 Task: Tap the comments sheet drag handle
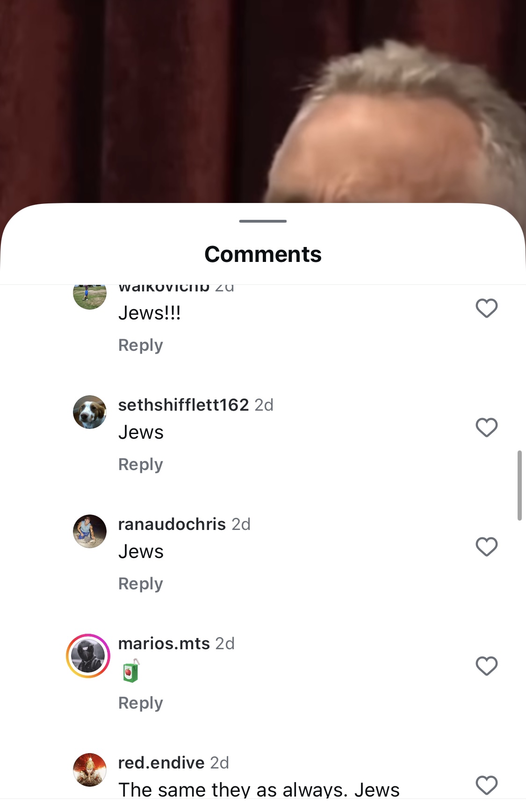tap(263, 221)
